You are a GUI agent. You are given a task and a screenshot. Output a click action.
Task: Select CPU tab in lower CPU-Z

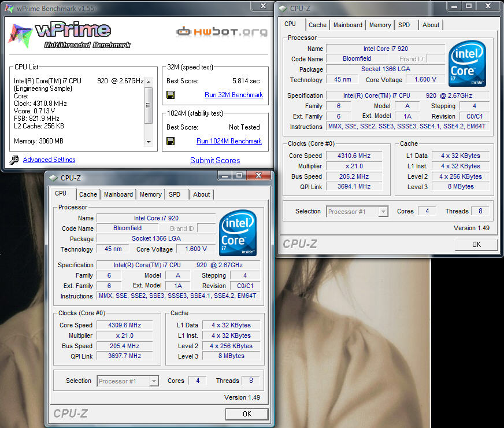(61, 194)
